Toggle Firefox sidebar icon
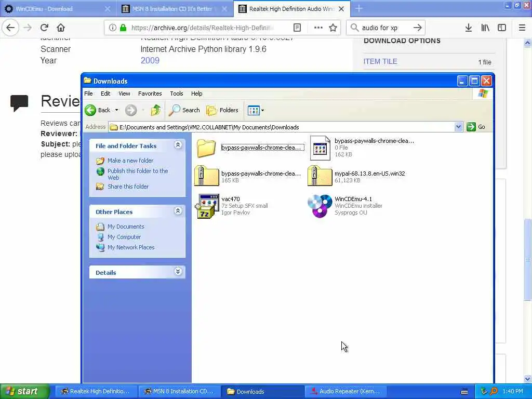This screenshot has height=399, width=532. point(502,28)
